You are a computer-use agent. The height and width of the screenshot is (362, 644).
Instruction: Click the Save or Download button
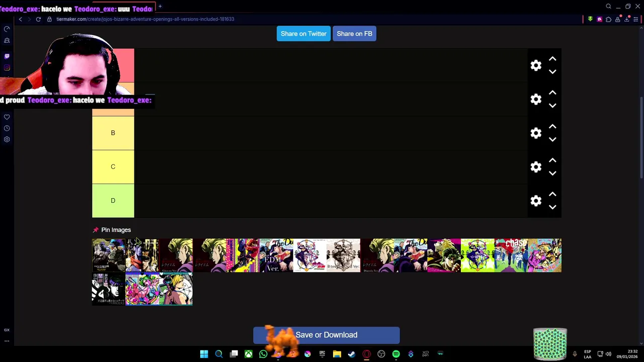click(327, 335)
